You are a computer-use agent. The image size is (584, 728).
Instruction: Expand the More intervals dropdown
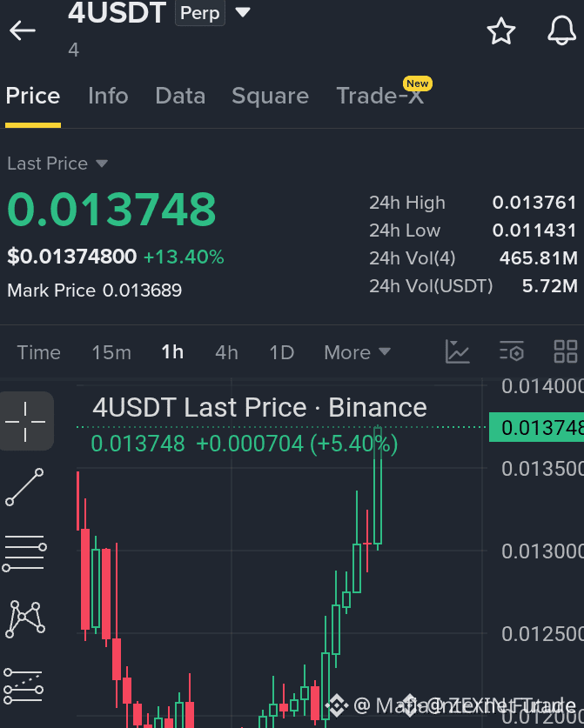(358, 352)
